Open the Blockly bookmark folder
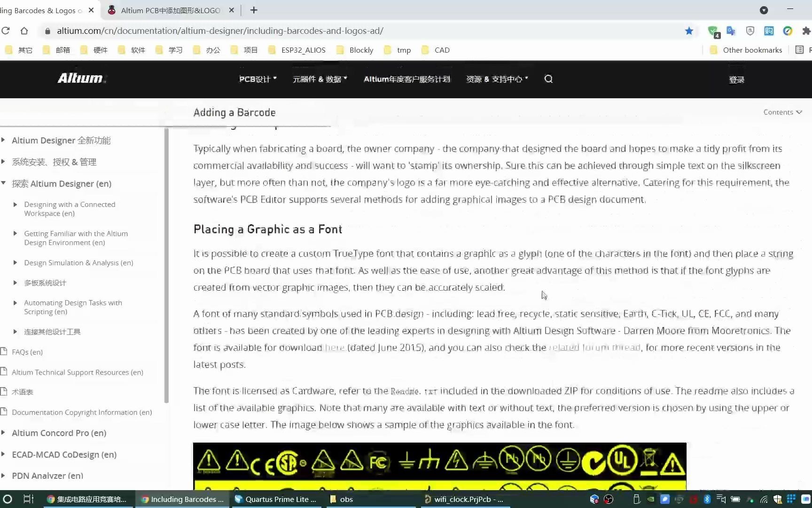 355,50
